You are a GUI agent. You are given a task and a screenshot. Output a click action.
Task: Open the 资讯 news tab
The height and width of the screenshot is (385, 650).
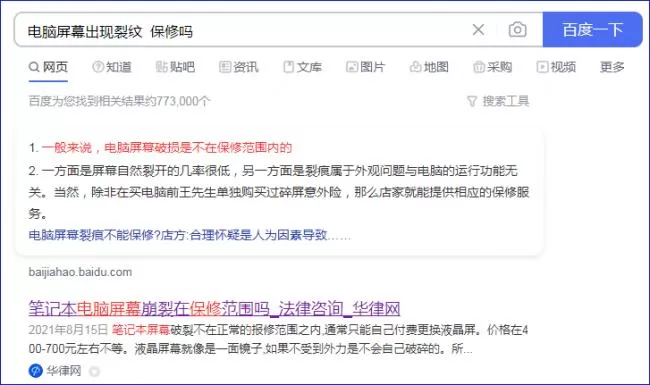[x=238, y=67]
